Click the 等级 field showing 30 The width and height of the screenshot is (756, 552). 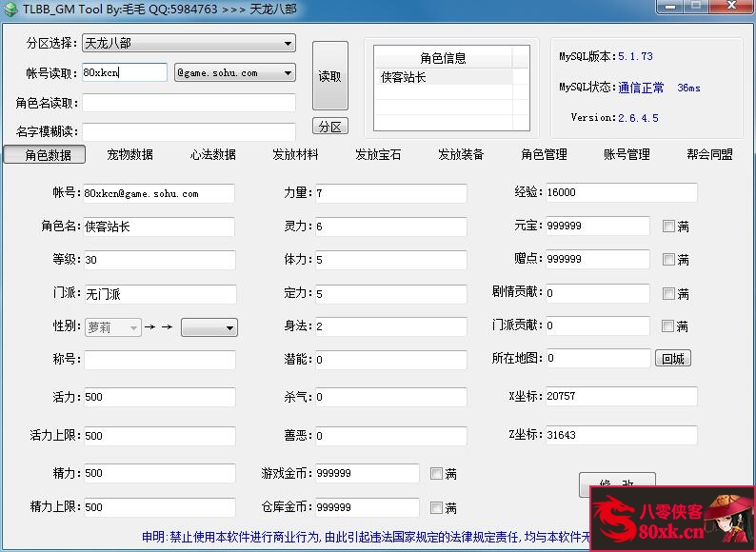pos(160,260)
